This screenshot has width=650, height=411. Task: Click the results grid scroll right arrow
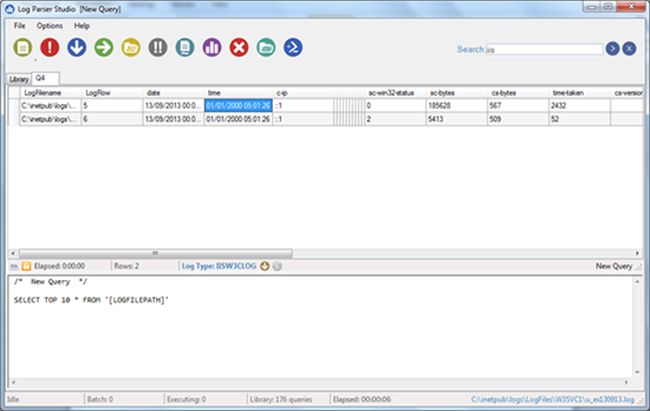[x=638, y=253]
